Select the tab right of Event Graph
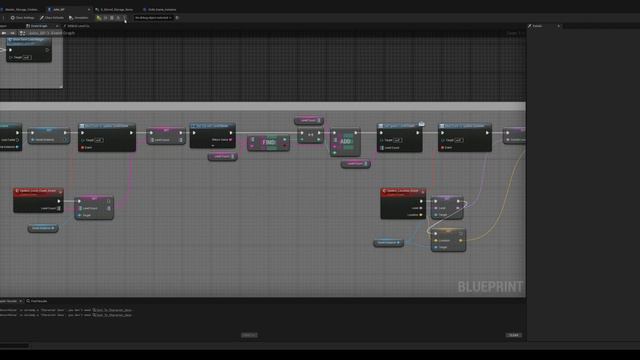 pyautogui.click(x=77, y=26)
